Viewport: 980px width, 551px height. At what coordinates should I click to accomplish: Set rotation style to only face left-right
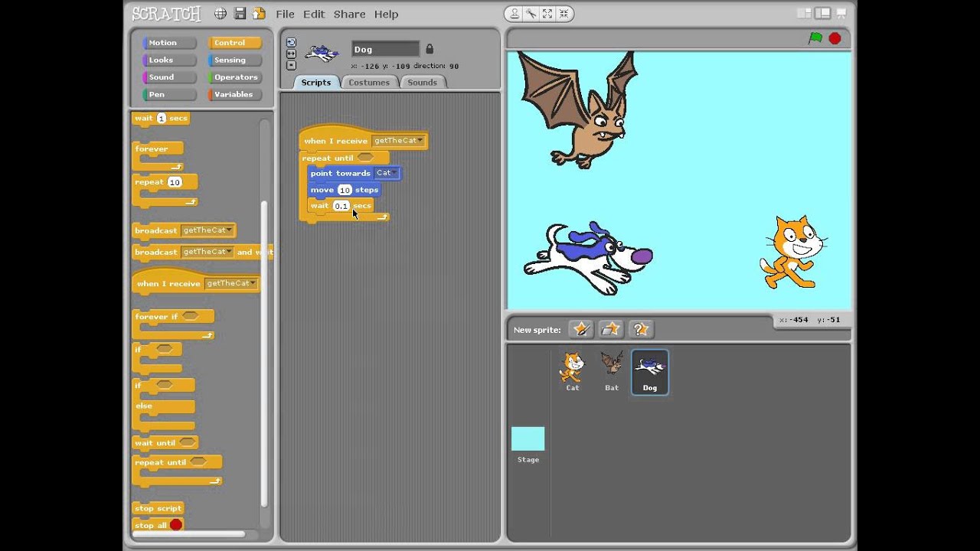coord(291,54)
